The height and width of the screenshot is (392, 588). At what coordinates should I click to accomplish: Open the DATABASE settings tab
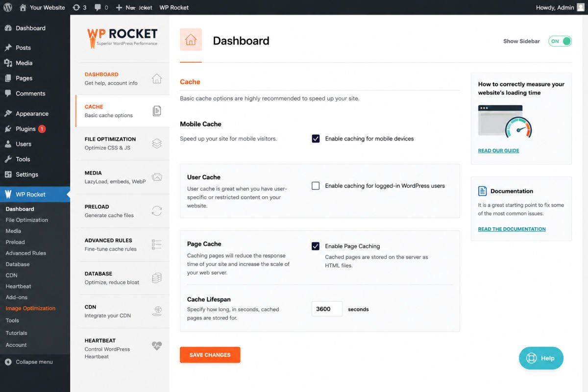coord(122,278)
